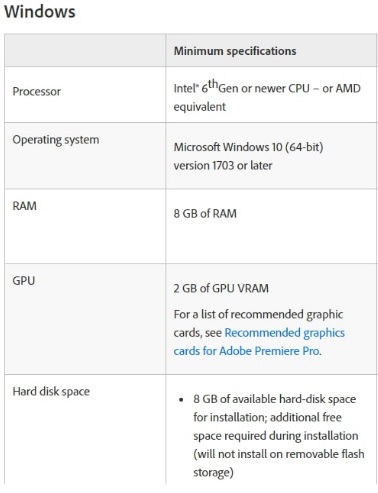Screen dimensions: 378x493
Task: Click the word 'equivalent' in Processor row
Action: tap(199, 107)
